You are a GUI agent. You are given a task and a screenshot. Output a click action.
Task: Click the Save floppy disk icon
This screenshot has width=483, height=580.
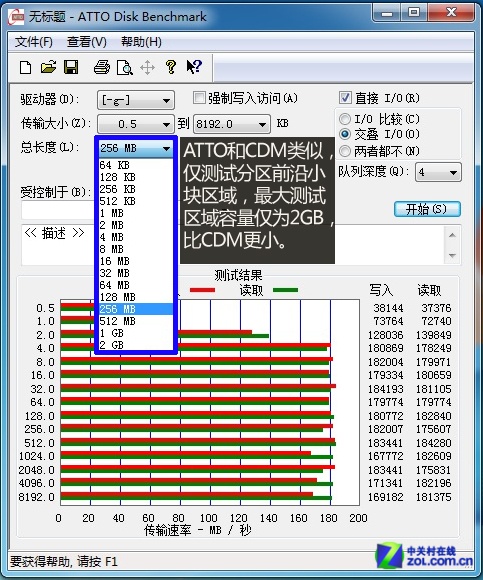71,67
